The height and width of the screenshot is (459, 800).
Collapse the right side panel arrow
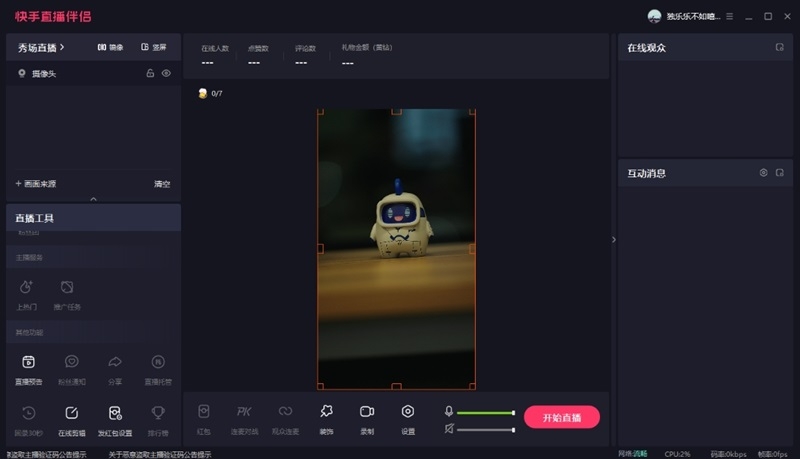(x=614, y=239)
